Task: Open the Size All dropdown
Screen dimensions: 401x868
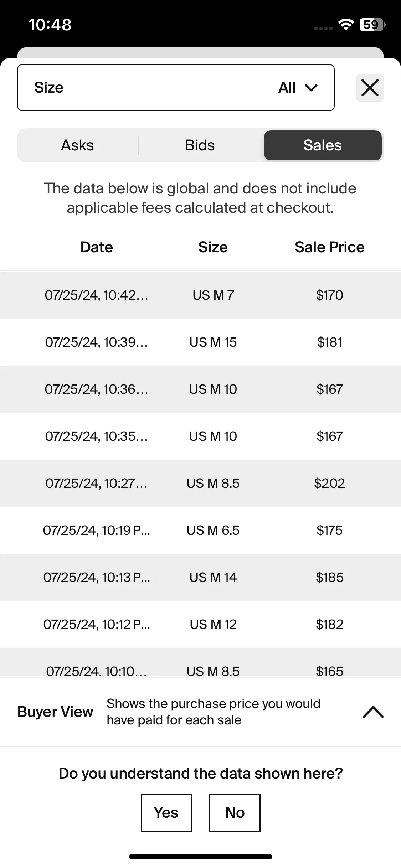Action: [x=176, y=88]
